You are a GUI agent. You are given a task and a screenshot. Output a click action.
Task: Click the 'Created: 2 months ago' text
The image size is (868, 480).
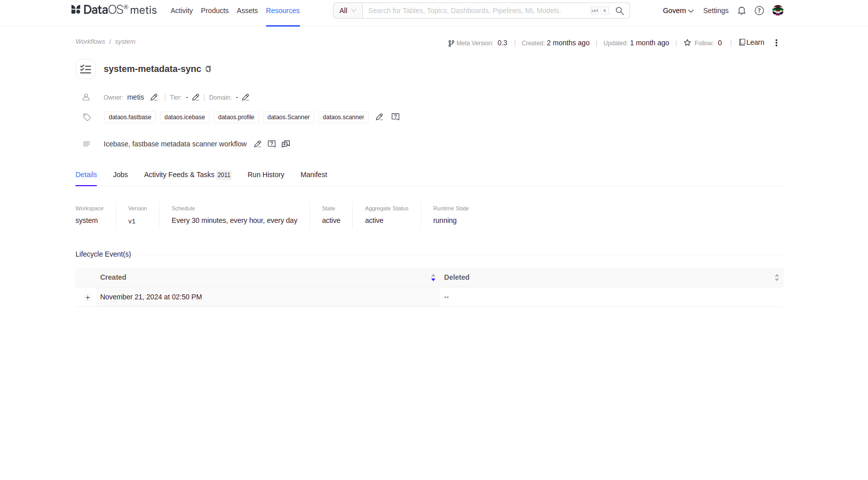(556, 43)
